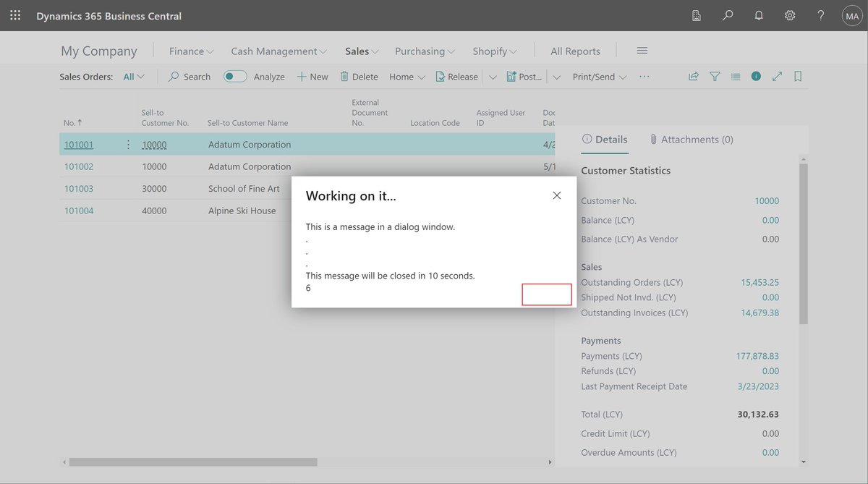Open the All view filter dropdown
Image resolution: width=868 pixels, height=484 pixels.
coord(134,77)
